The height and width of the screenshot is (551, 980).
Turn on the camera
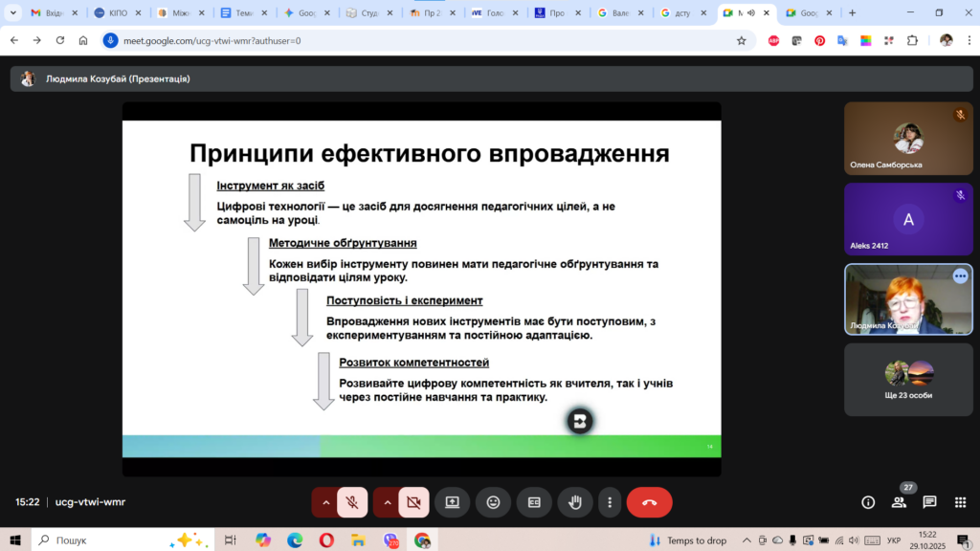pos(413,502)
